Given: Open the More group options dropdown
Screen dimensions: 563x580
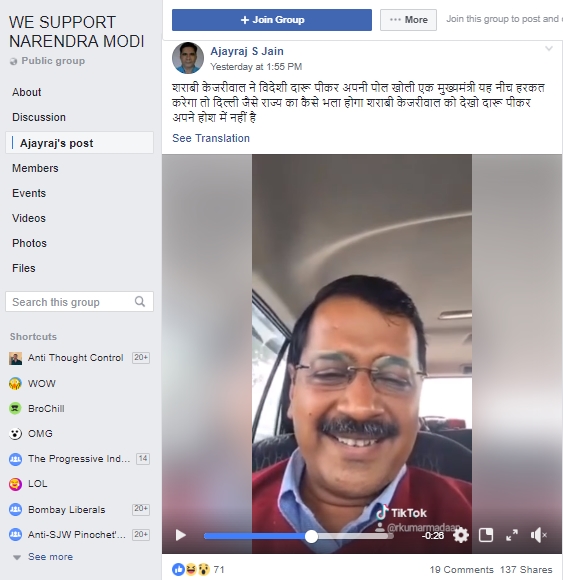Looking at the screenshot, I should [x=408, y=20].
